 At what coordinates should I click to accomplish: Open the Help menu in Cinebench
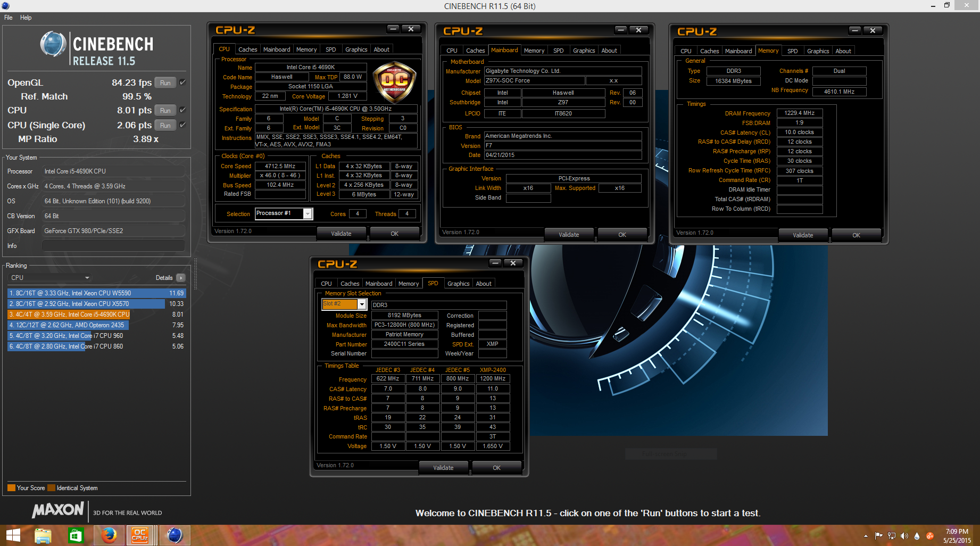[26, 18]
